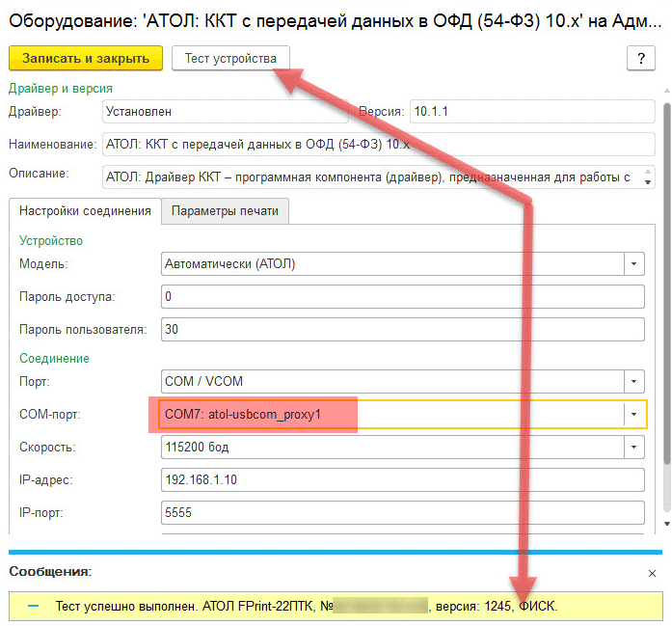Run 'Тест устройства' device test
The width and height of the screenshot is (672, 626).
tap(230, 58)
